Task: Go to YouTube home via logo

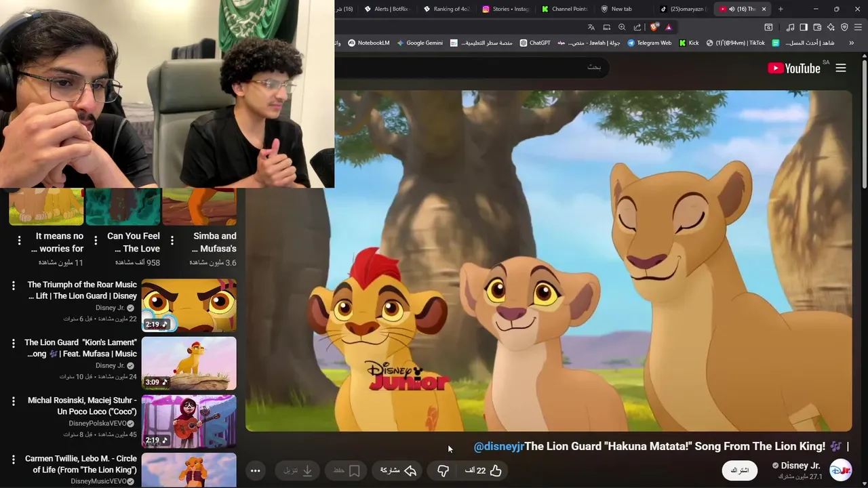Action: coord(794,68)
